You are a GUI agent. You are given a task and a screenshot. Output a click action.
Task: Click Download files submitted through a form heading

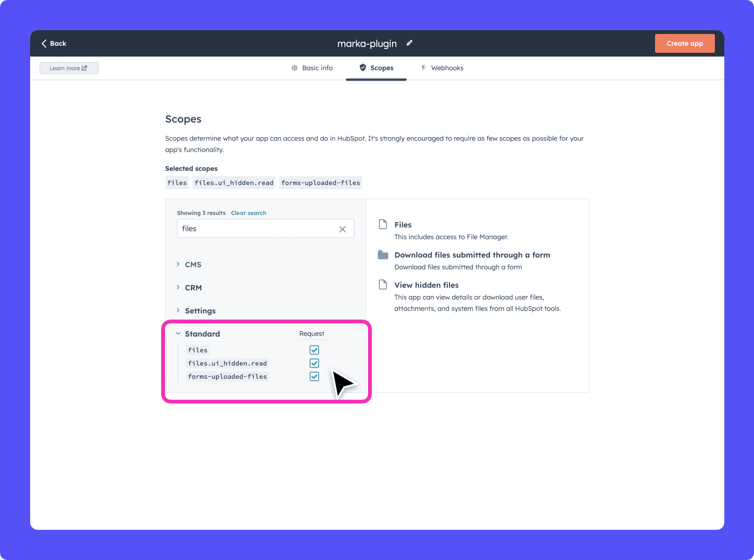(x=472, y=255)
